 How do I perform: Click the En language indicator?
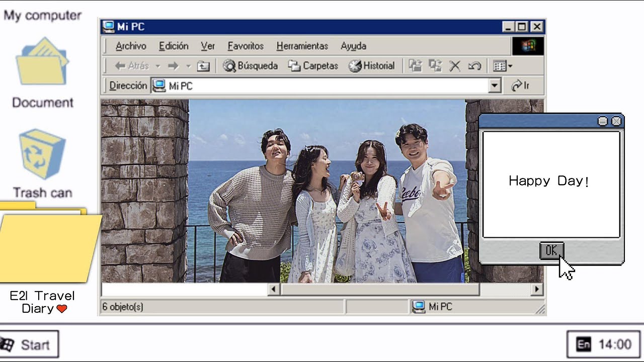[584, 344]
